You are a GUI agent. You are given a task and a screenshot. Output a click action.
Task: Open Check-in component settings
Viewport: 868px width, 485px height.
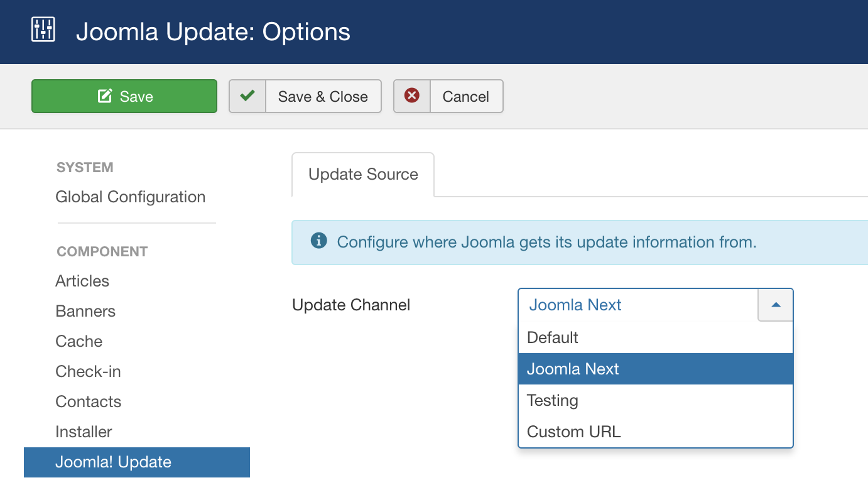point(88,371)
